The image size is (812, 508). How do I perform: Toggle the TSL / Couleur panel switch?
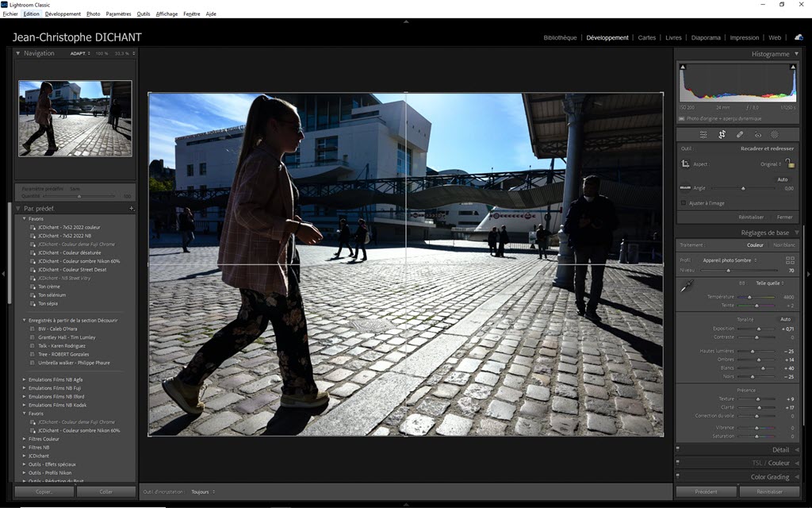pos(678,462)
